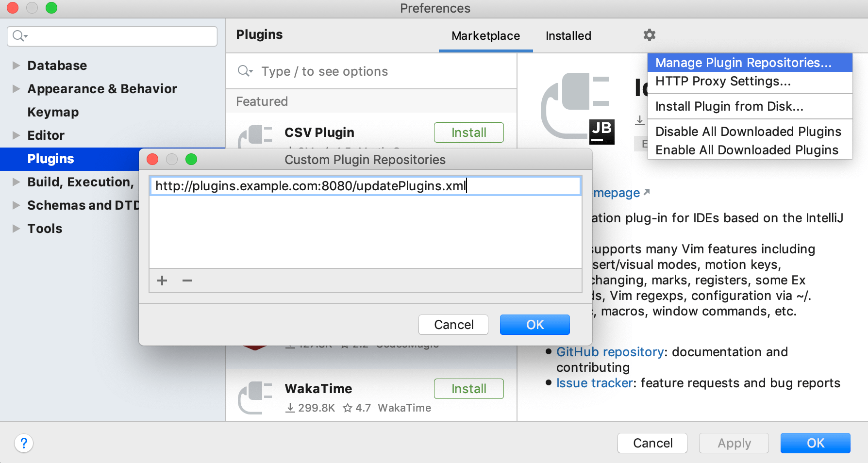Image resolution: width=868 pixels, height=463 pixels.
Task: Select HTTP Proxy Settings menu item
Action: click(723, 81)
